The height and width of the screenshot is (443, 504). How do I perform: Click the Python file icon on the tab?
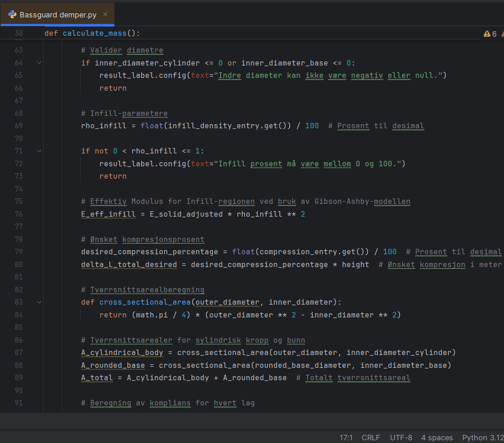tap(12, 15)
